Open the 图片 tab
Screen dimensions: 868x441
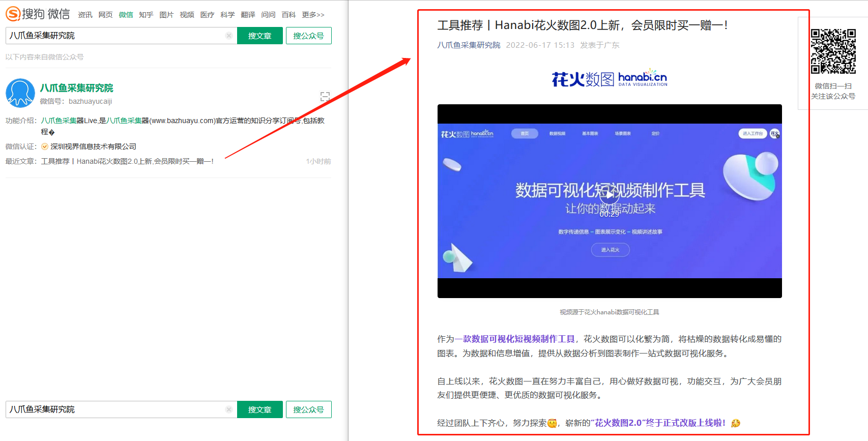166,15
